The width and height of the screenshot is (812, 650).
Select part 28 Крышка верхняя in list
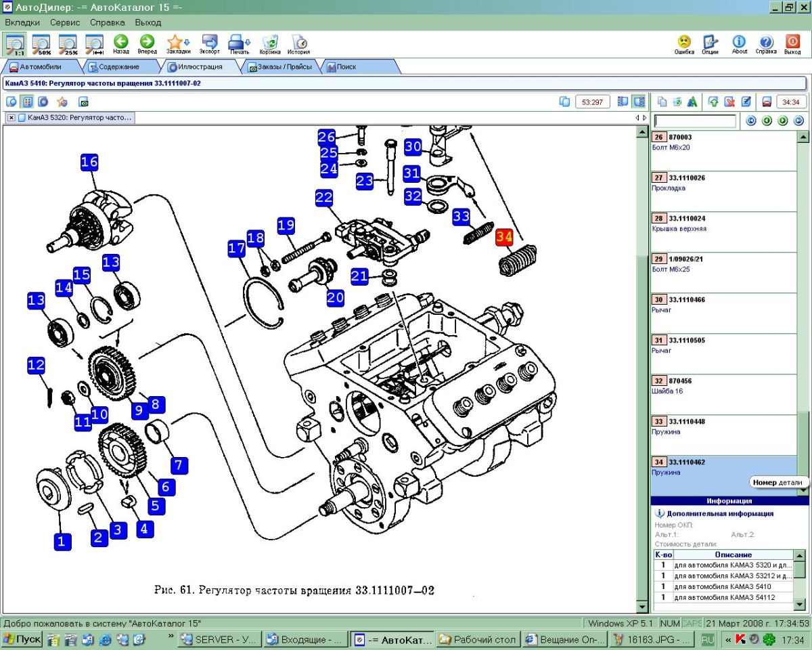(723, 232)
